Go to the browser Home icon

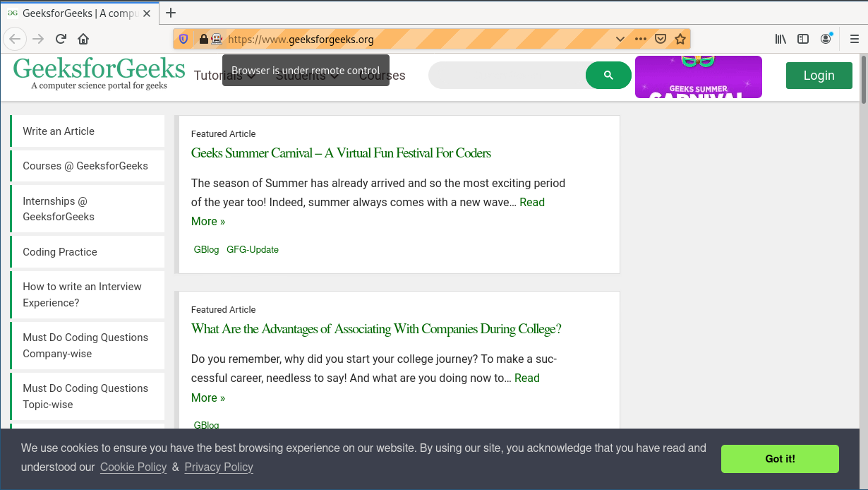coord(83,39)
